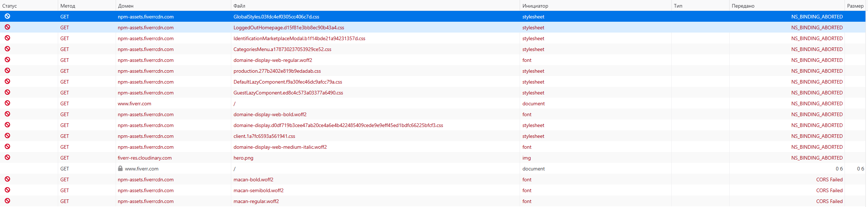The width and height of the screenshot is (868, 207).
Task: Select the domaine-display-web-regular.woff2 request row
Action: click(x=273, y=60)
